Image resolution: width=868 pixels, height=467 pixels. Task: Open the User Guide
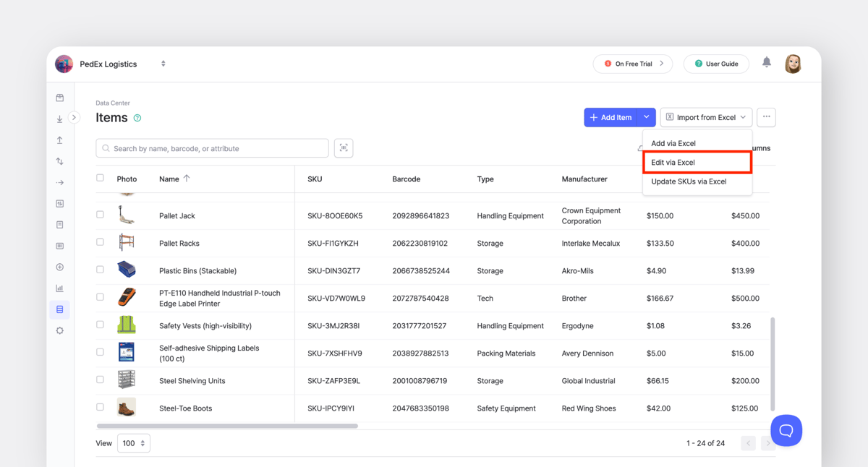click(x=716, y=64)
